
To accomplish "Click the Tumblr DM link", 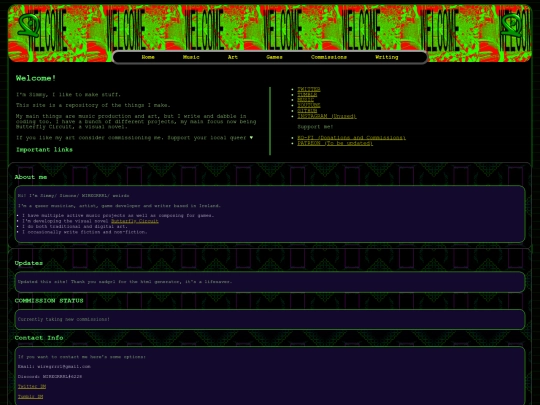I will 30,397.
